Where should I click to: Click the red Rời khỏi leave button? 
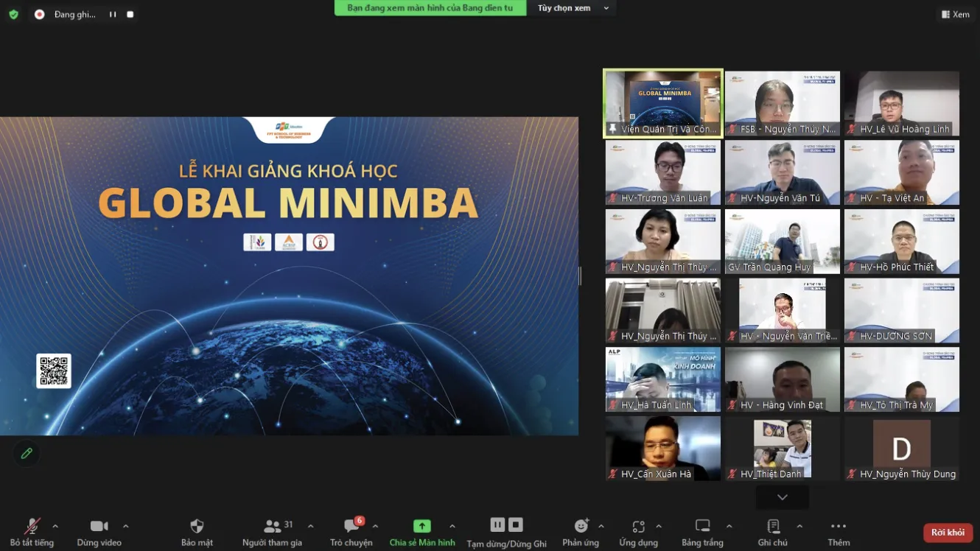(x=948, y=533)
